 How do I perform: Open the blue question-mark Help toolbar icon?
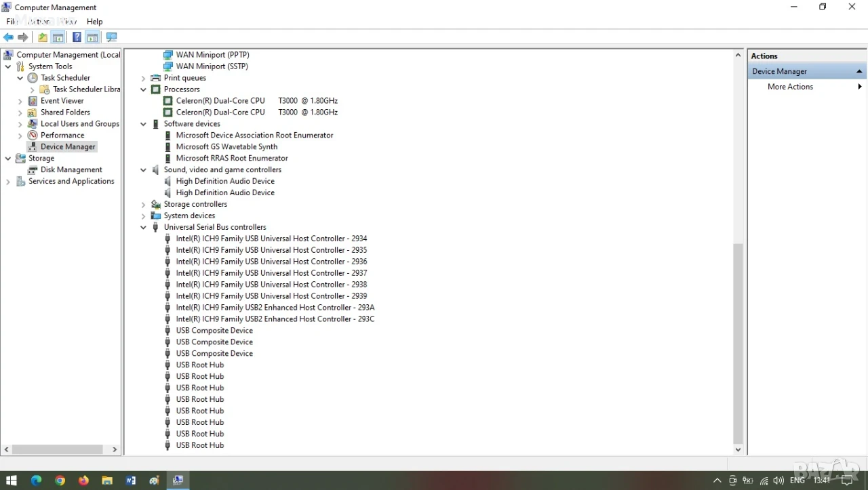point(77,37)
